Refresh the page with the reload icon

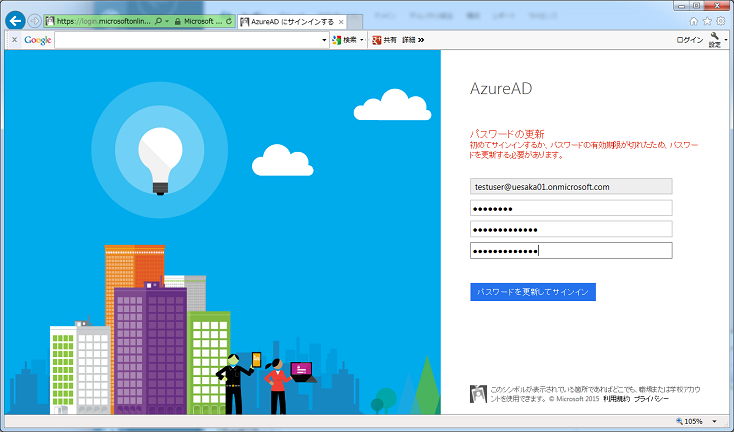click(229, 21)
